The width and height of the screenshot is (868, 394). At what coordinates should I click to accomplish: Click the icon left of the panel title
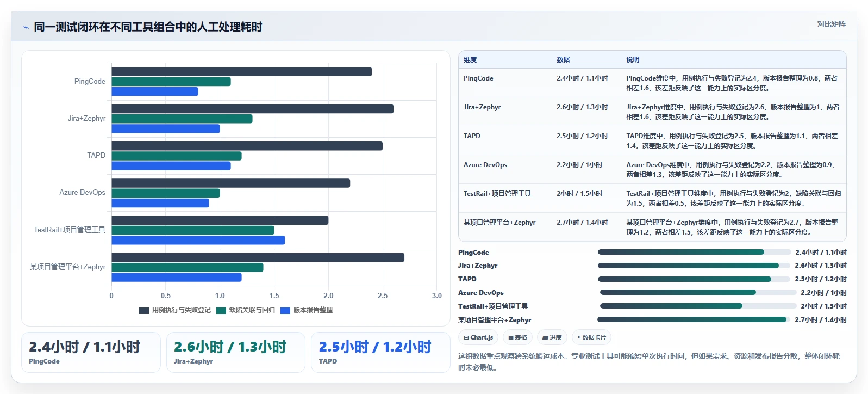pos(26,27)
